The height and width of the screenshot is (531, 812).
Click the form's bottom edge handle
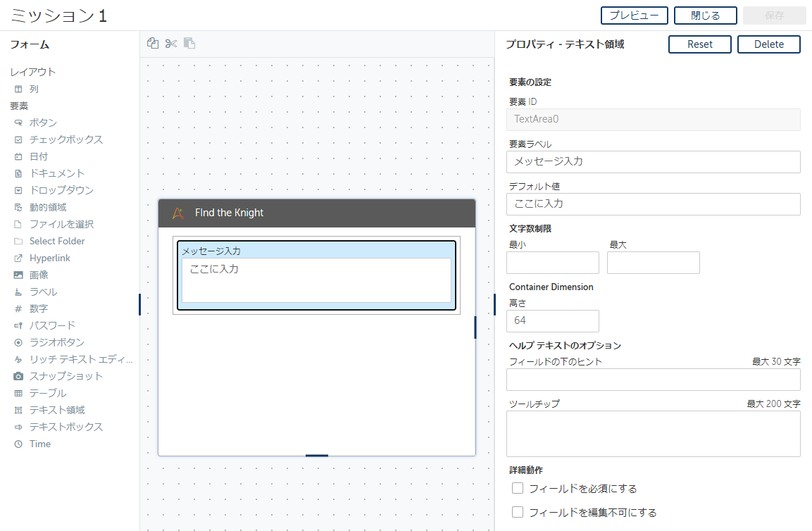316,456
